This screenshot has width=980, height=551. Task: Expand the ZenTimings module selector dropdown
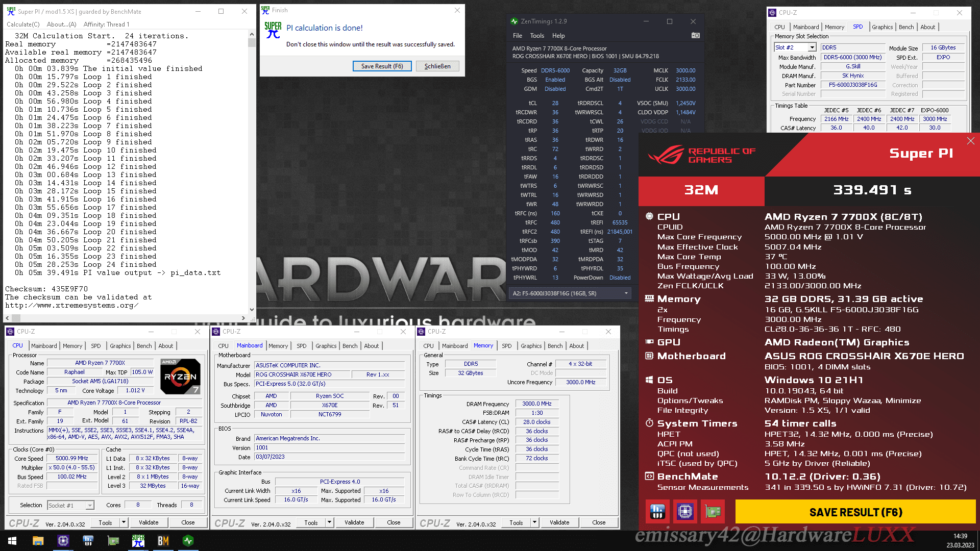tap(626, 293)
